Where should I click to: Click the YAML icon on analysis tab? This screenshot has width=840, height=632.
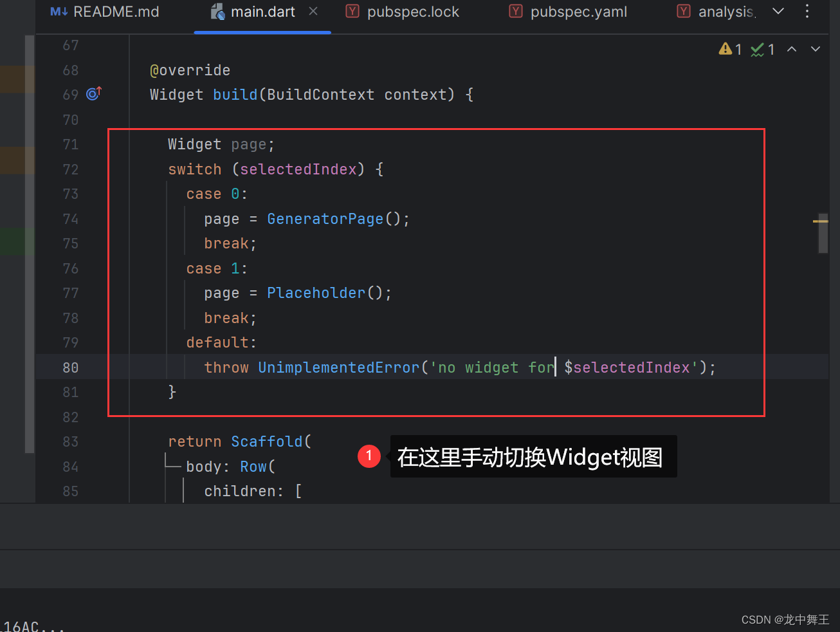click(x=684, y=11)
